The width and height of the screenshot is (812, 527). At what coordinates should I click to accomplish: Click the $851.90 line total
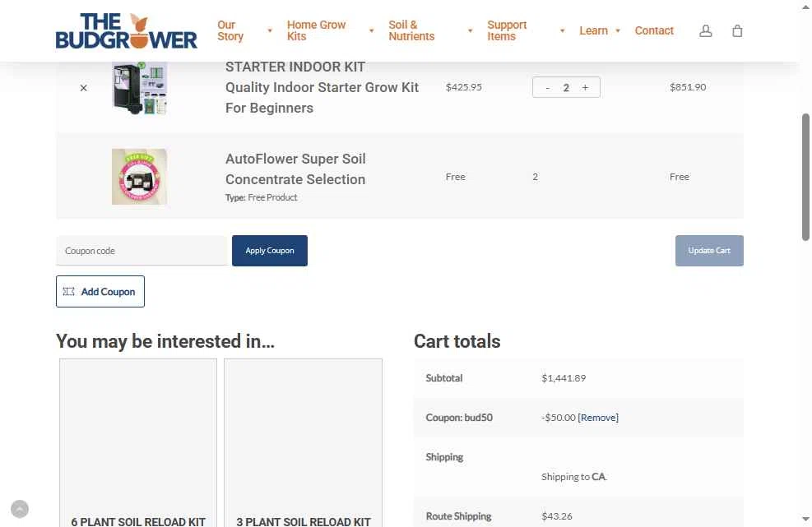tap(688, 87)
